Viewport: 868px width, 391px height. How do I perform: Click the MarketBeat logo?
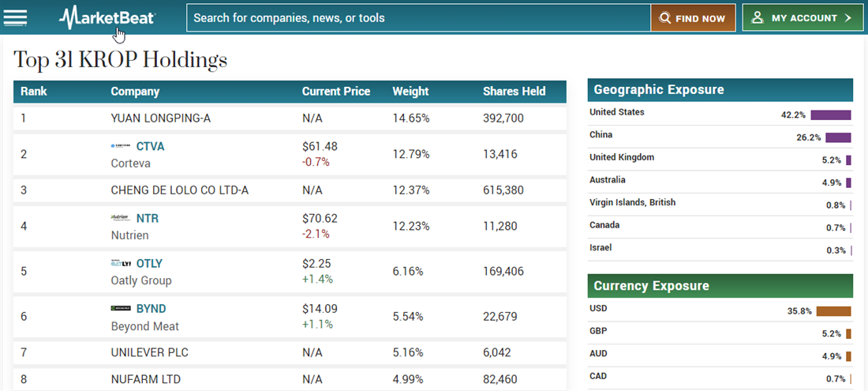pyautogui.click(x=107, y=17)
